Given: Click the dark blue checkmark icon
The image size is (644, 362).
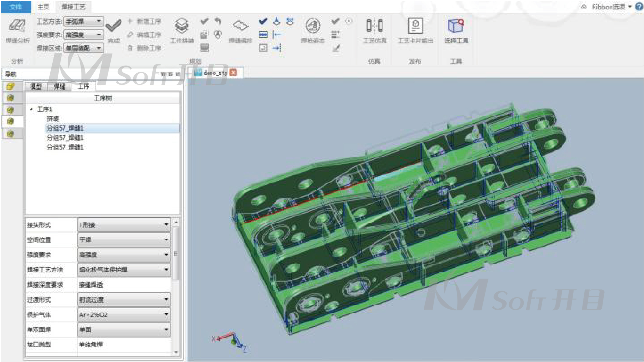Looking at the screenshot, I should (x=263, y=21).
